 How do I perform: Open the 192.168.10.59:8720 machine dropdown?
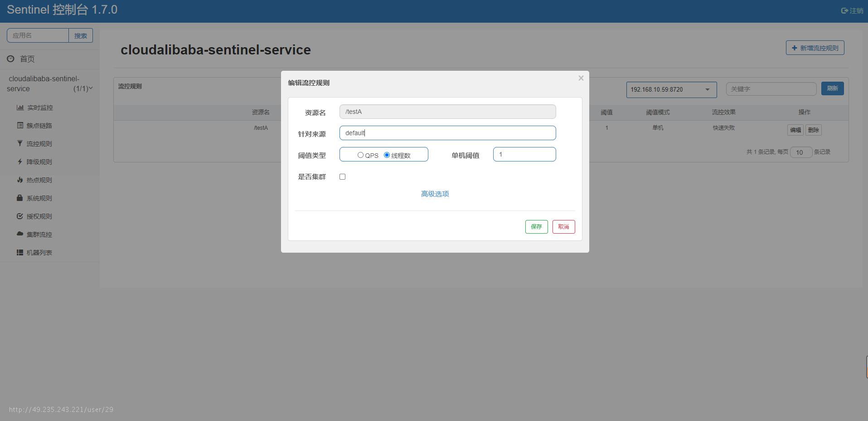(671, 89)
